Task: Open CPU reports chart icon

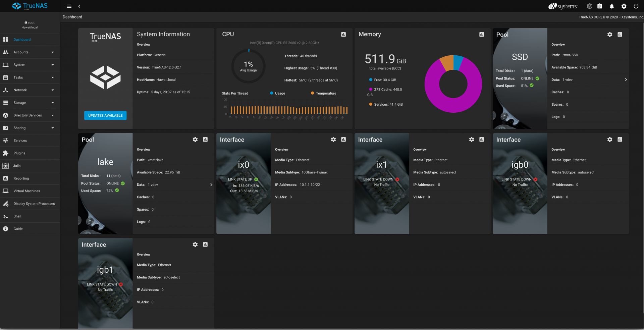Action: [x=343, y=35]
